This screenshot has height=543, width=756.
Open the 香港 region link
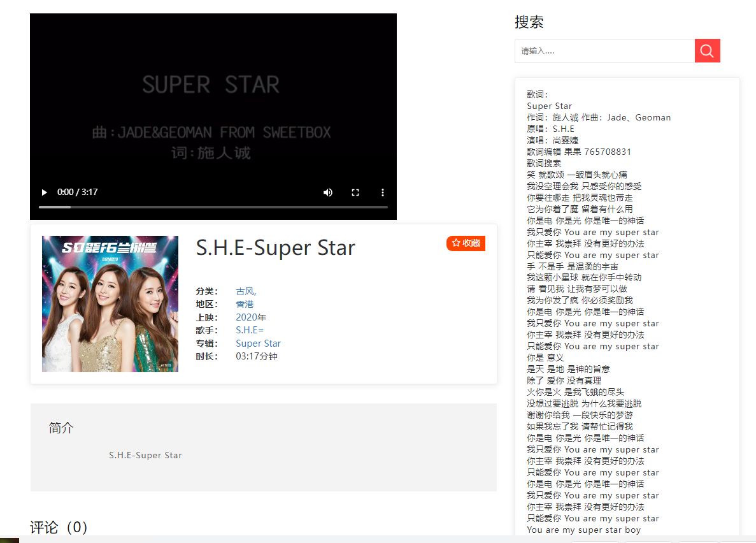tap(245, 304)
